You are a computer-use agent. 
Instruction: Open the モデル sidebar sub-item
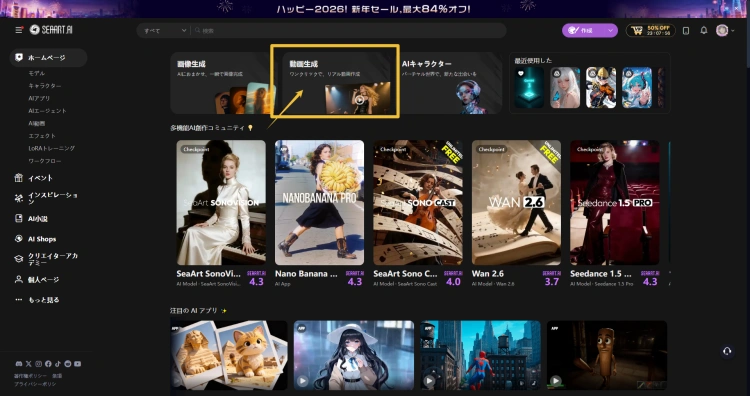(37, 73)
